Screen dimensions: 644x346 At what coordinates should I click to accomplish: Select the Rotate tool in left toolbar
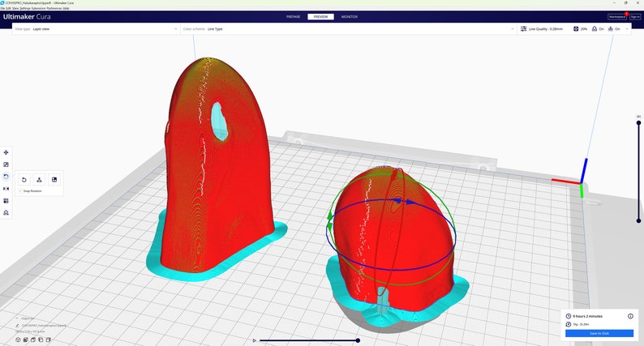click(x=6, y=177)
